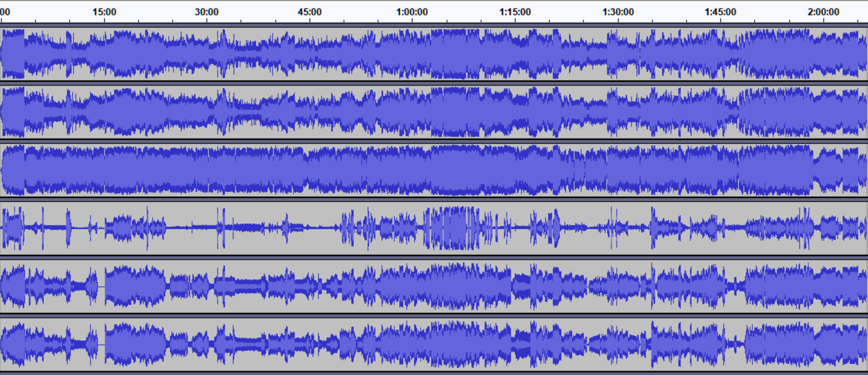The width and height of the screenshot is (868, 375).
Task: Set the playhead at the 45:00 ruler label
Action: [309, 12]
